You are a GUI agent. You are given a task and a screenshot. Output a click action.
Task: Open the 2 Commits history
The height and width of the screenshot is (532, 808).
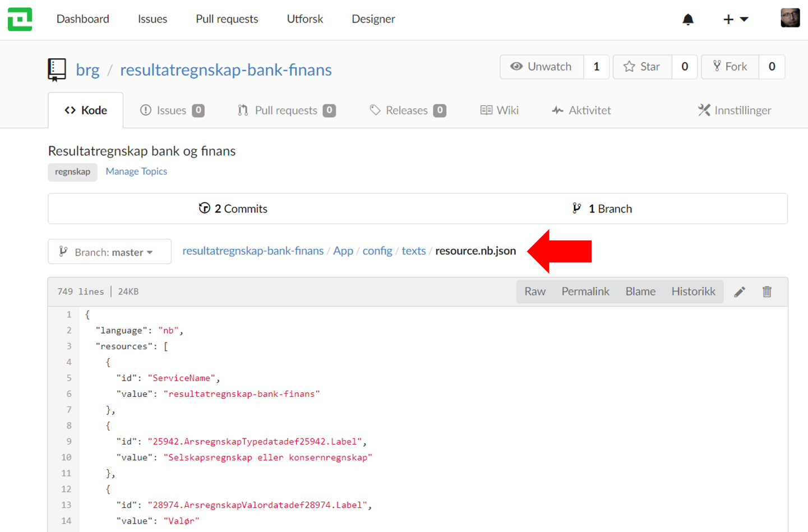(x=233, y=209)
